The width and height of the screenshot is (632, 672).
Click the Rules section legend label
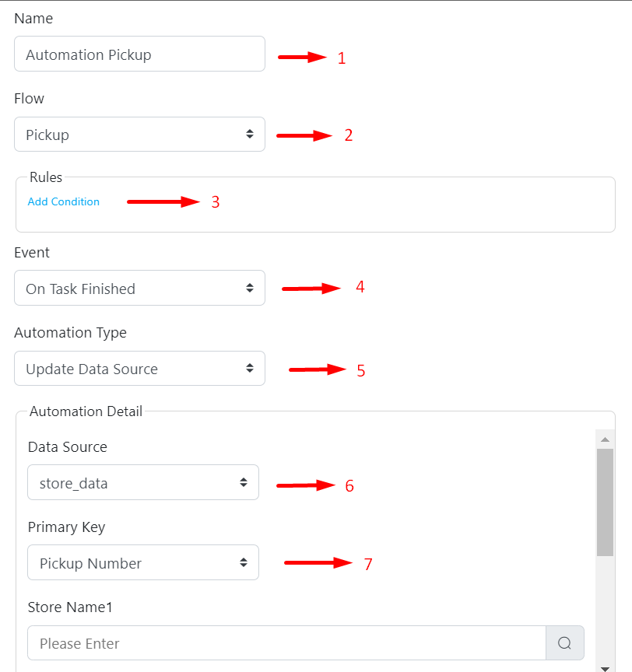[x=46, y=177]
